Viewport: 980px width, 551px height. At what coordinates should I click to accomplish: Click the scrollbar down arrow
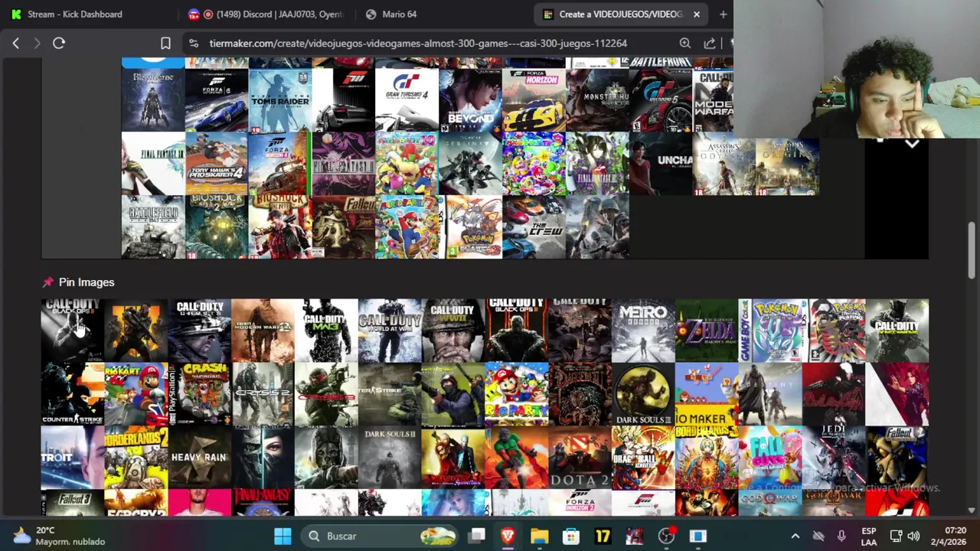tap(972, 510)
